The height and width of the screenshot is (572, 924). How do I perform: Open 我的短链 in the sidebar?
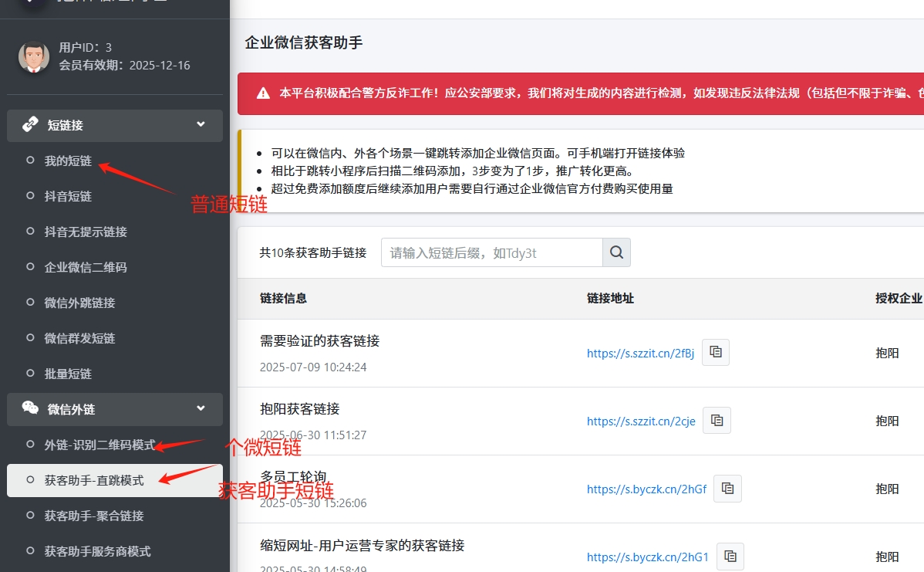click(68, 161)
